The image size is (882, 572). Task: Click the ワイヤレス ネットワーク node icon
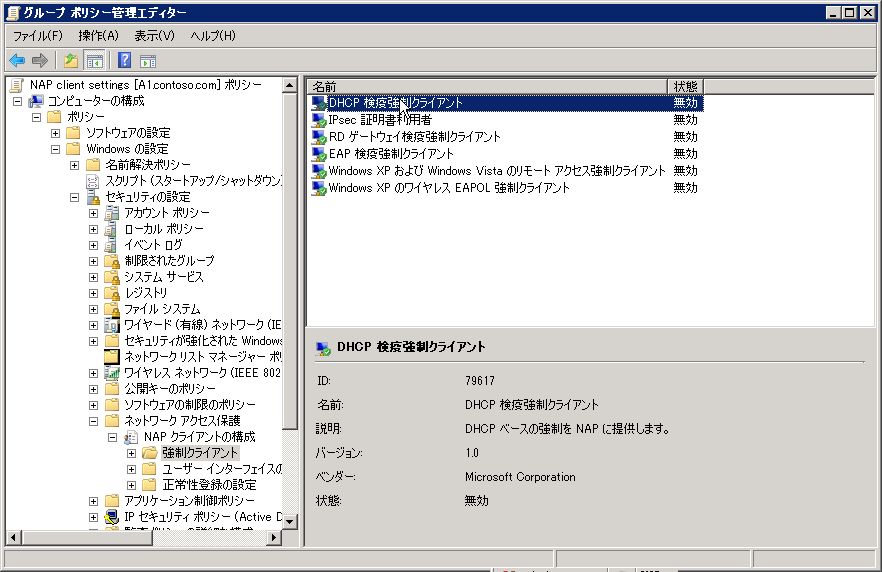(x=112, y=373)
